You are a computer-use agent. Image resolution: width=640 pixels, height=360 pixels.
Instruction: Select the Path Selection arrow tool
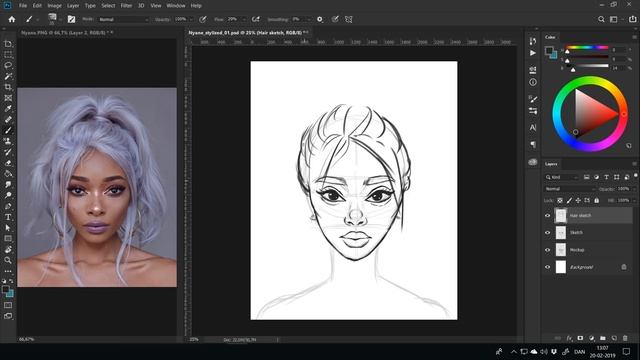tap(8, 228)
